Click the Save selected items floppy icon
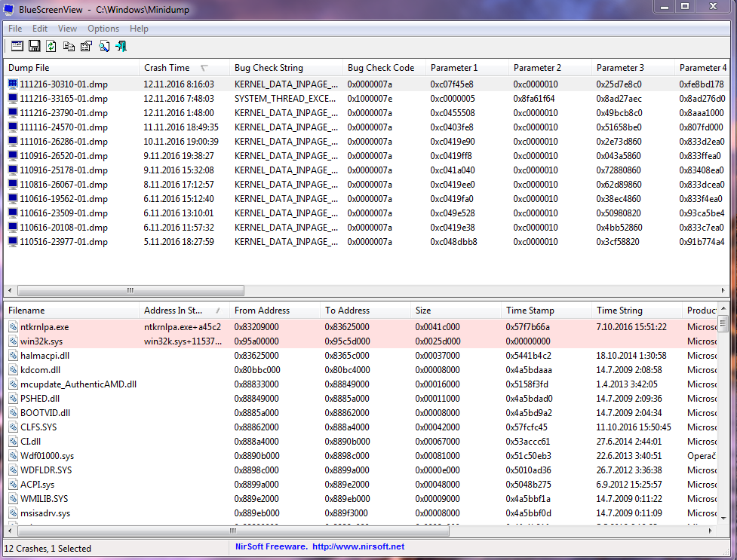The height and width of the screenshot is (560, 737). pyautogui.click(x=34, y=46)
